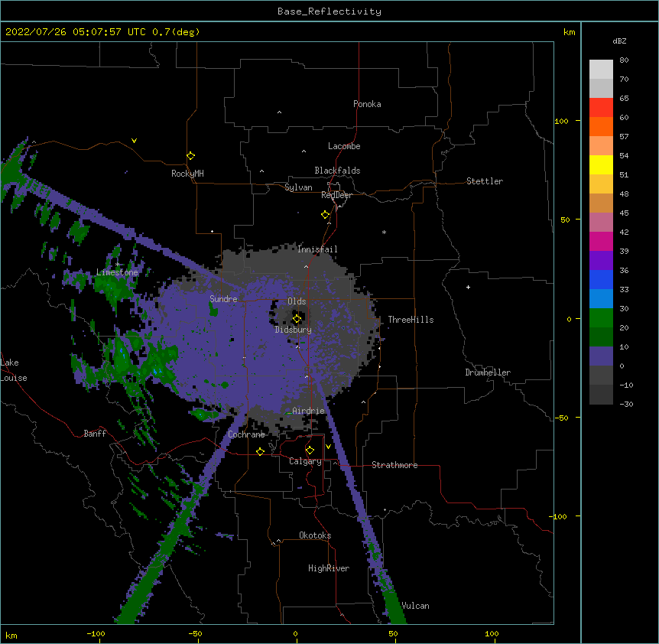
Task: Click the light gray 80 dBZ legend color
Action: click(601, 70)
